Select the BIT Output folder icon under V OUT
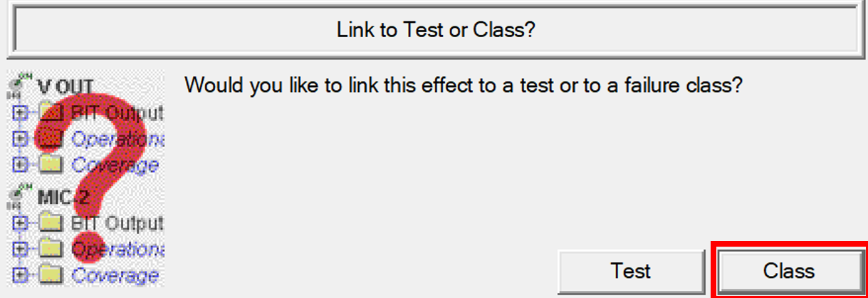The image size is (868, 298). (49, 113)
